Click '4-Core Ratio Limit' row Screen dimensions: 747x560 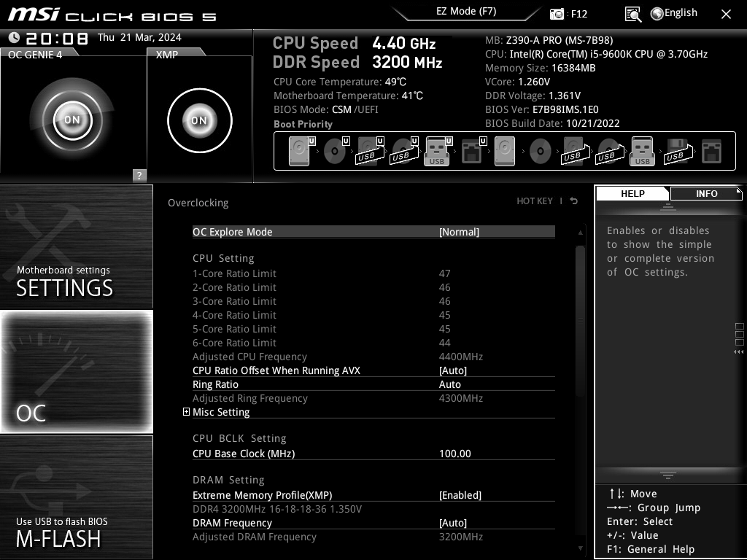point(373,315)
